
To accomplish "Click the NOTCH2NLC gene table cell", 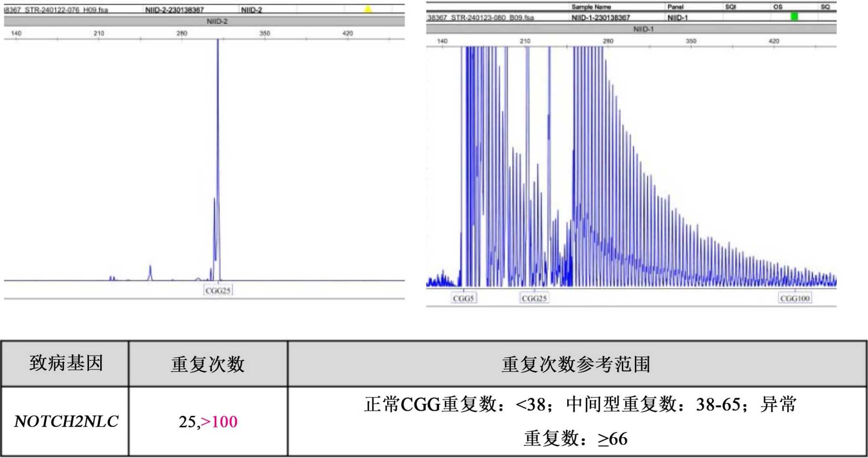I will (x=66, y=421).
